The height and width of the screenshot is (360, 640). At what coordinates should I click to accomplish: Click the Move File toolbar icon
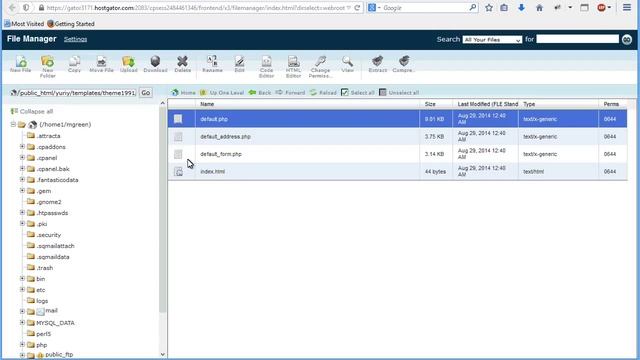click(x=101, y=64)
